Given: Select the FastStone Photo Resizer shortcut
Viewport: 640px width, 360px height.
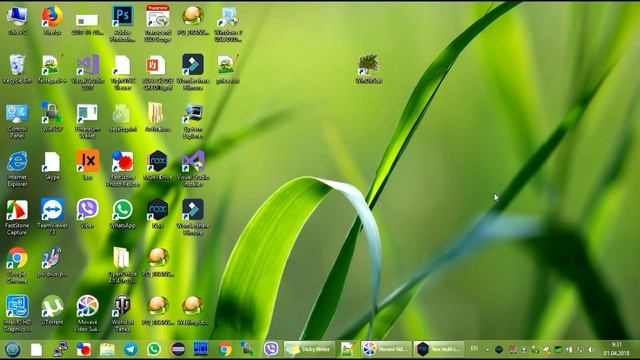Looking at the screenshot, I should click(x=122, y=169).
